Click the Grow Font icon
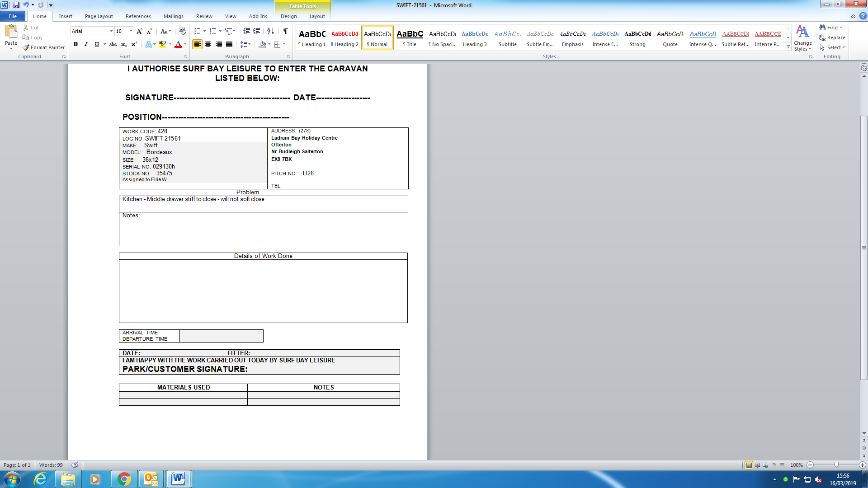The image size is (868, 488). pyautogui.click(x=139, y=31)
